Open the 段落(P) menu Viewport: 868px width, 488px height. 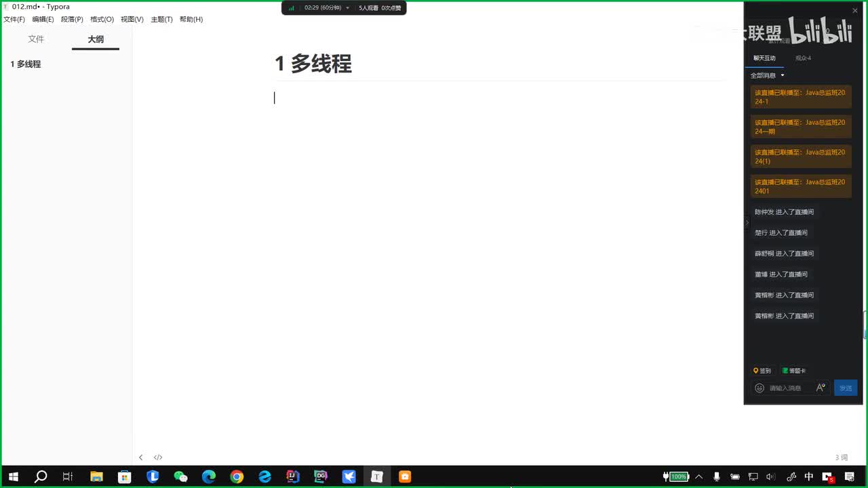72,19
